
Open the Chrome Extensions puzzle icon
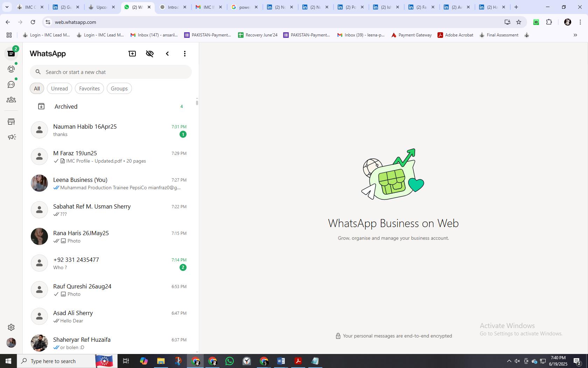coord(549,22)
